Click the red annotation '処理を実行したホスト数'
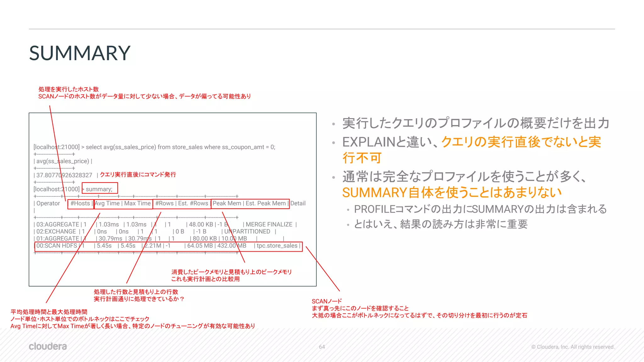This screenshot has width=644, height=362. tap(69, 89)
